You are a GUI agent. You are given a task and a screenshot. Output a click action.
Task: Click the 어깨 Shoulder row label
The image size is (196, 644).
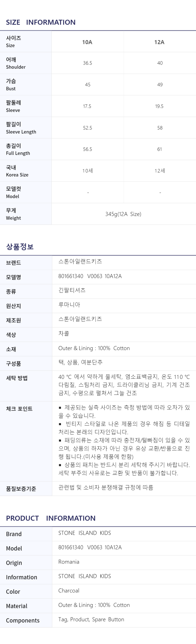[16, 63]
